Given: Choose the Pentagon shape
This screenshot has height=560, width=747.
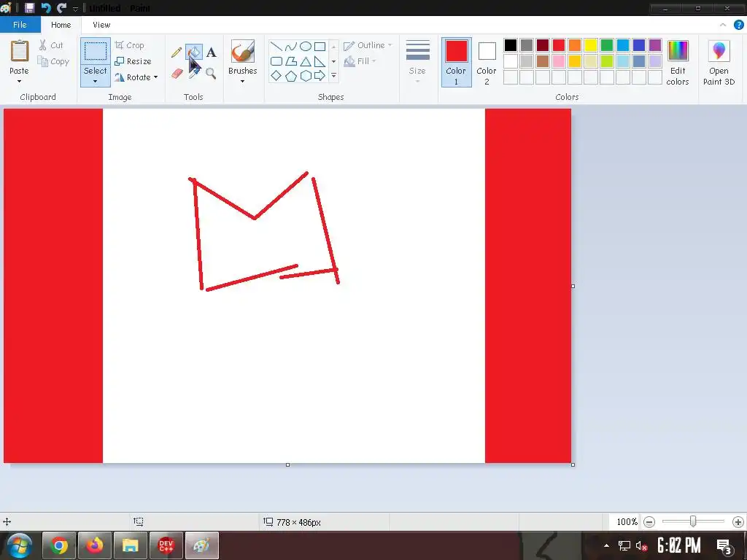Looking at the screenshot, I should (x=290, y=76).
